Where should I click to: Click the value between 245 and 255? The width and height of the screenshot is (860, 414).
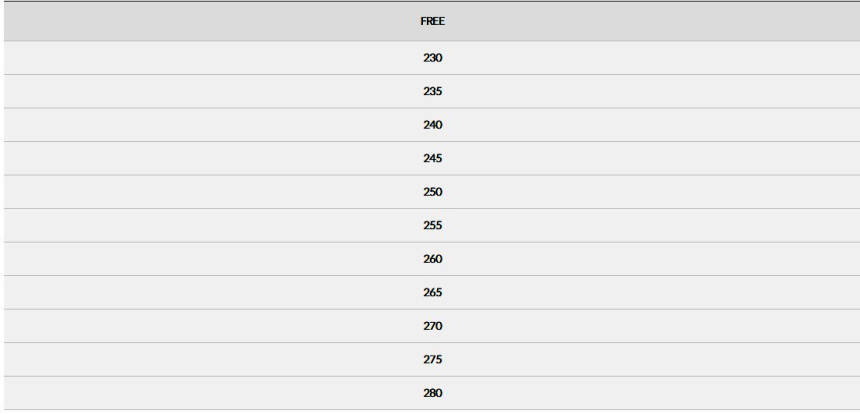click(432, 192)
